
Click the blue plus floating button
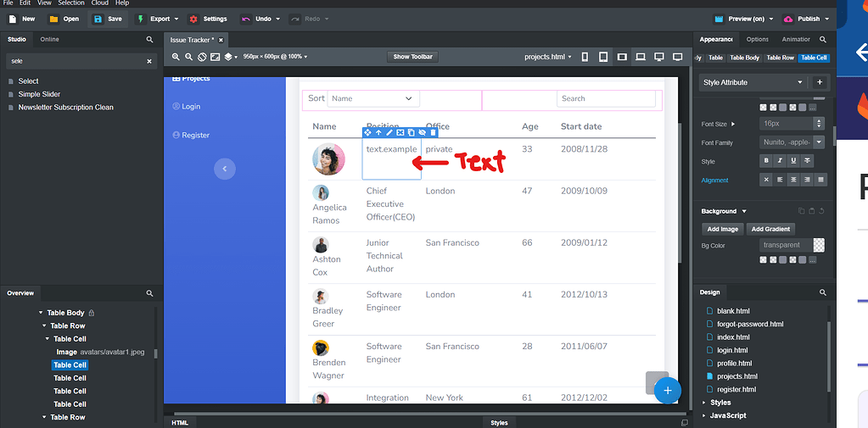[668, 390]
